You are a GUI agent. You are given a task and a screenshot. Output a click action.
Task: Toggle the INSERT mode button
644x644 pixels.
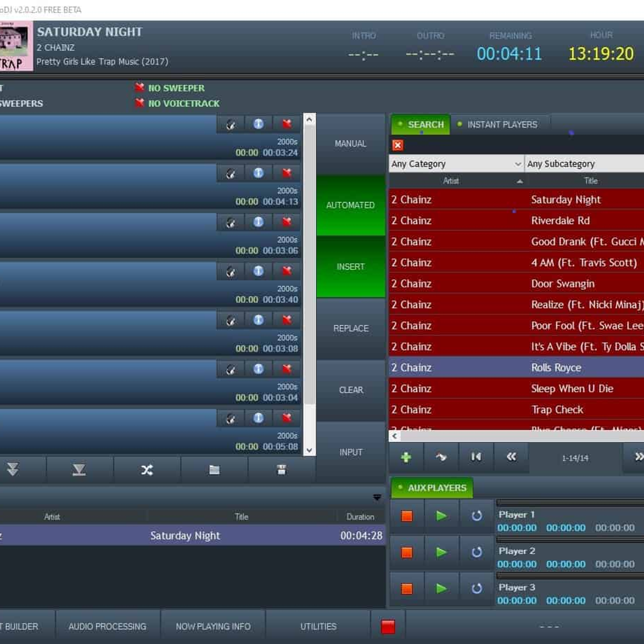[x=350, y=267]
